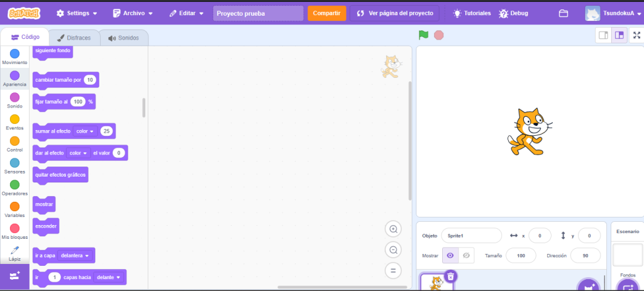Click the Scratch logo
The image size is (644, 291).
point(24,13)
